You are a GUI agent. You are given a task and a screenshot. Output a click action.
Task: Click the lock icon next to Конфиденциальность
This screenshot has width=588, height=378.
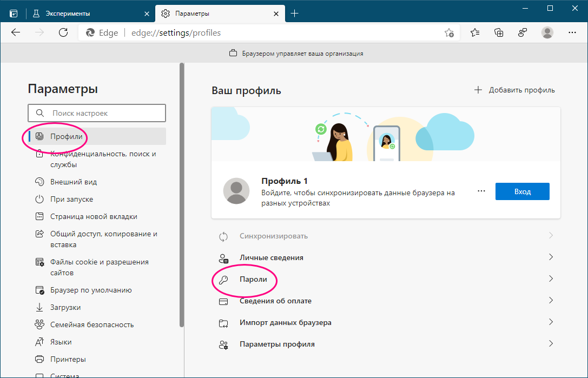(39, 154)
